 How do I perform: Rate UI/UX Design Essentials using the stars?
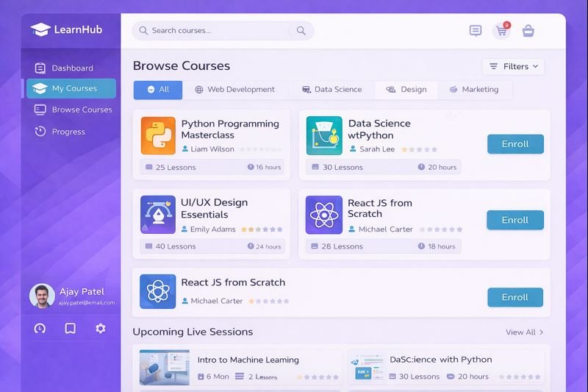point(262,229)
